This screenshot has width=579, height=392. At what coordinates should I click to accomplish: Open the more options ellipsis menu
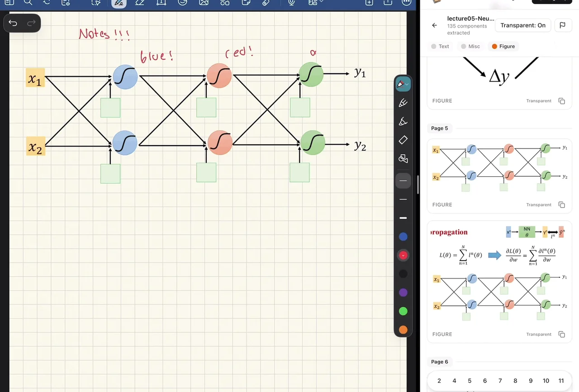[x=407, y=2]
